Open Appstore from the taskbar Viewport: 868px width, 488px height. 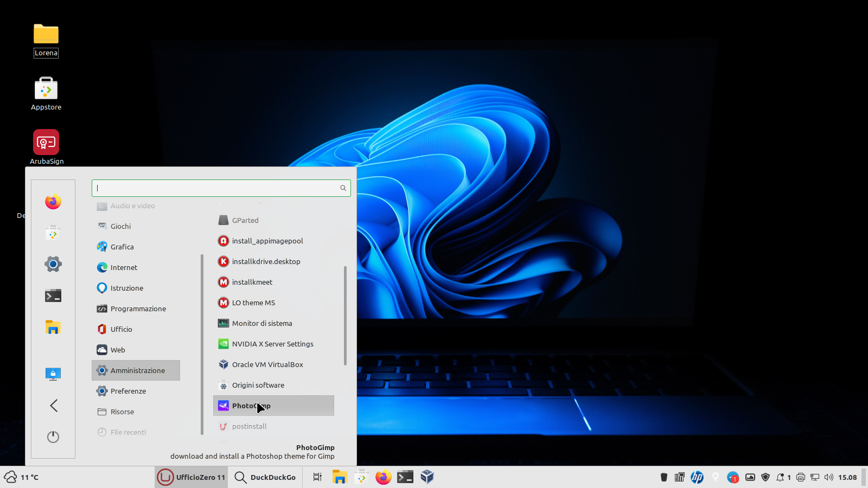coord(361,477)
